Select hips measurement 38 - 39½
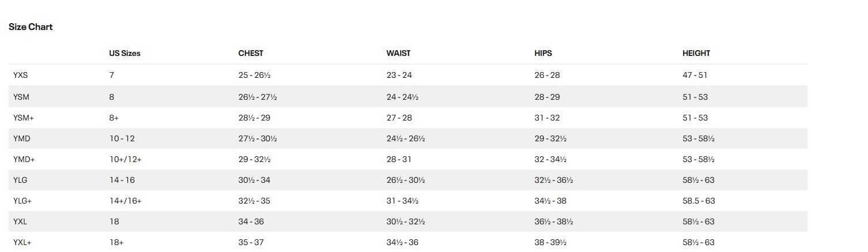 551,243
